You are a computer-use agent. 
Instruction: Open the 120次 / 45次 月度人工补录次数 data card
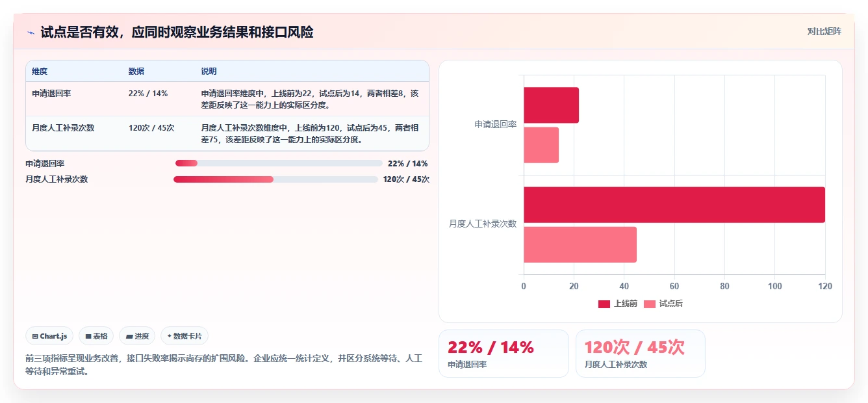coord(641,354)
